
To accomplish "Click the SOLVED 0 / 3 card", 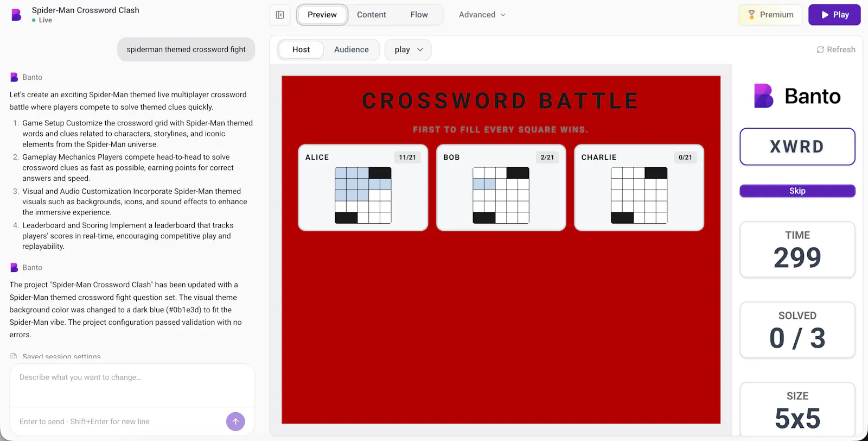I will [x=797, y=330].
